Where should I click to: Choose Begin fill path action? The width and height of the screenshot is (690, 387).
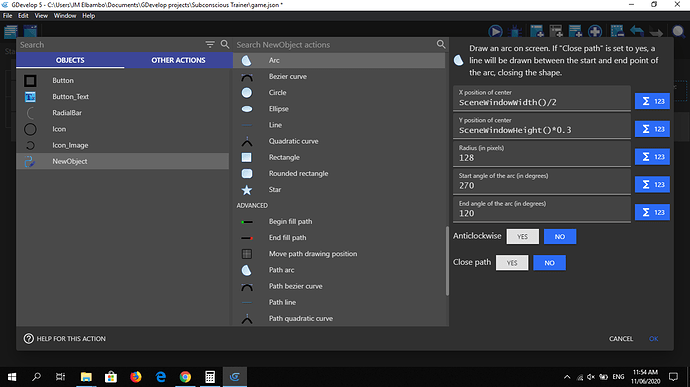(x=339, y=221)
